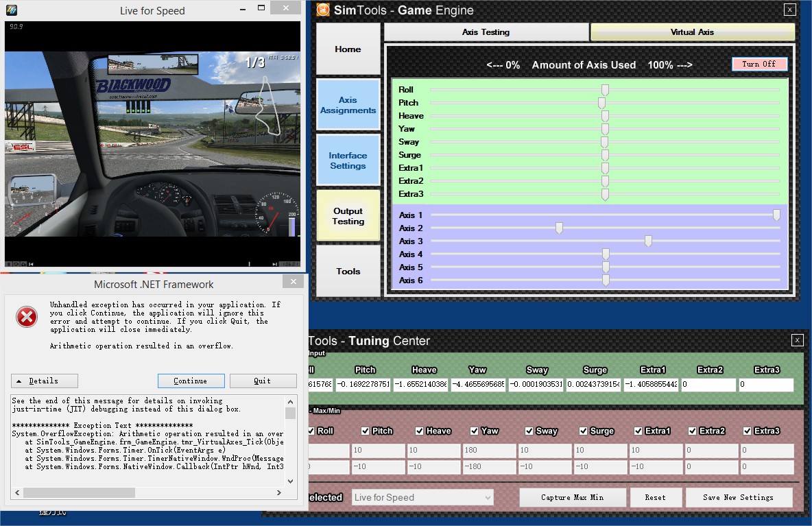Click the Turn Off button
This screenshot has height=526, width=812.
(x=759, y=64)
